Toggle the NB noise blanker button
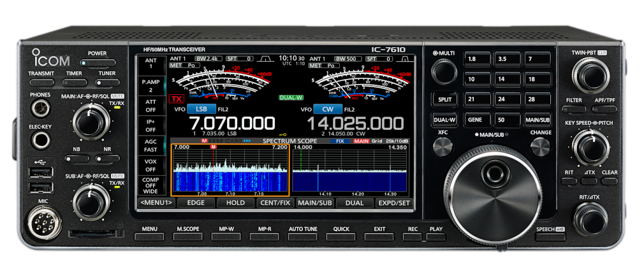The image size is (644, 268). pos(77,158)
